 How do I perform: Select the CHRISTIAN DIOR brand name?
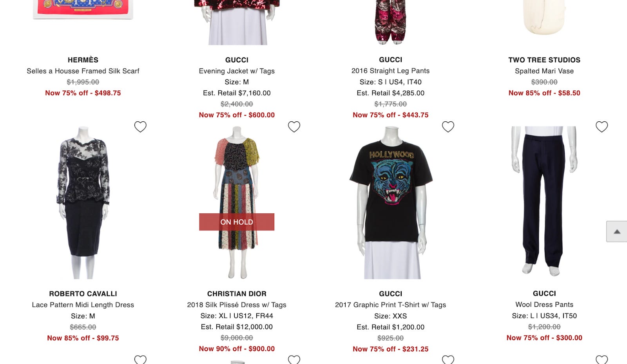coord(237,294)
